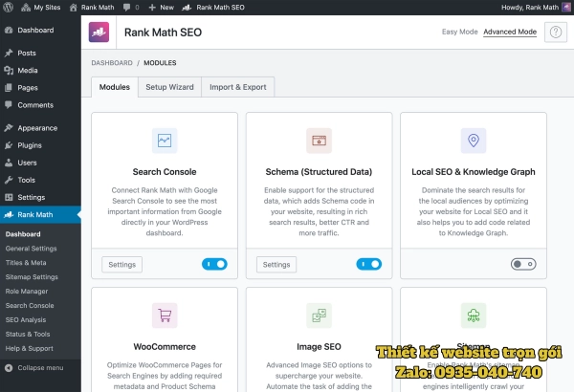Open Rank Math Dashboard submenu
The height and width of the screenshot is (392, 574).
pos(23,234)
